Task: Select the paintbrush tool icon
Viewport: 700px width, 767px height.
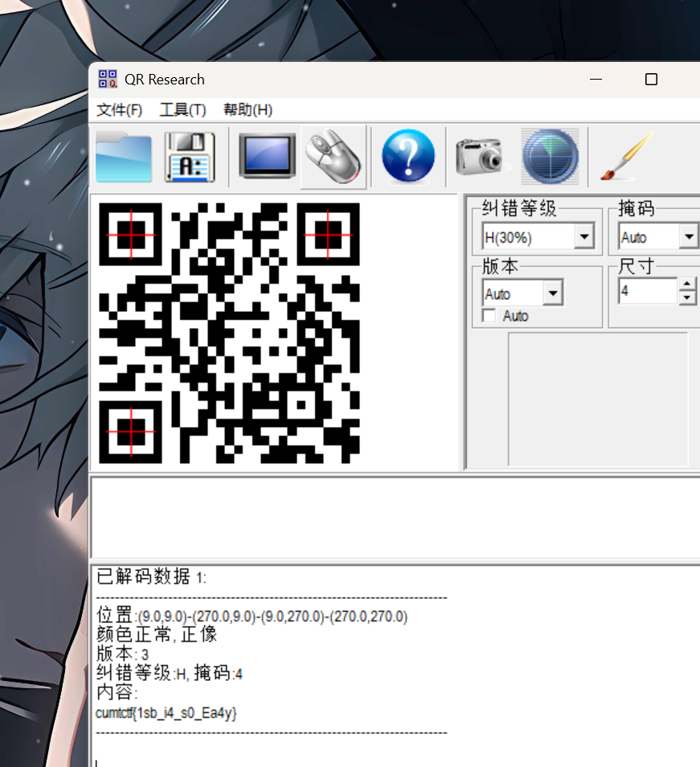Action: [625, 157]
